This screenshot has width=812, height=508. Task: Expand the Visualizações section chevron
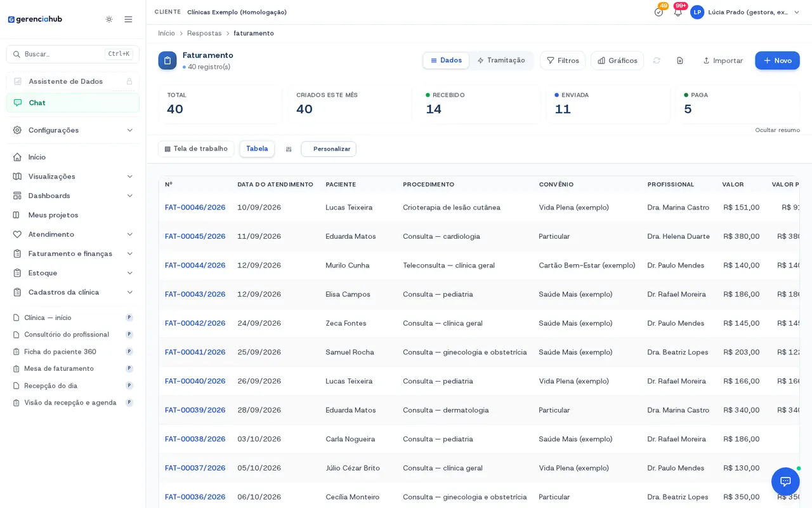pyautogui.click(x=130, y=177)
